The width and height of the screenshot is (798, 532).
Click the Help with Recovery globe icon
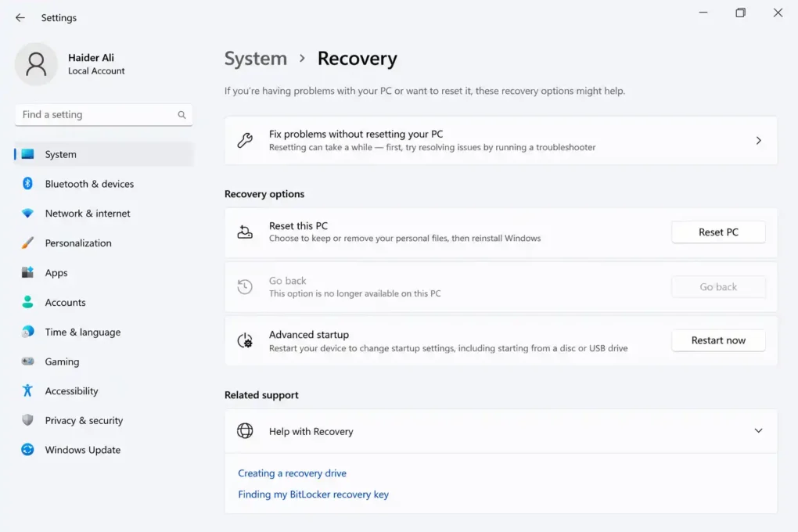pos(245,431)
